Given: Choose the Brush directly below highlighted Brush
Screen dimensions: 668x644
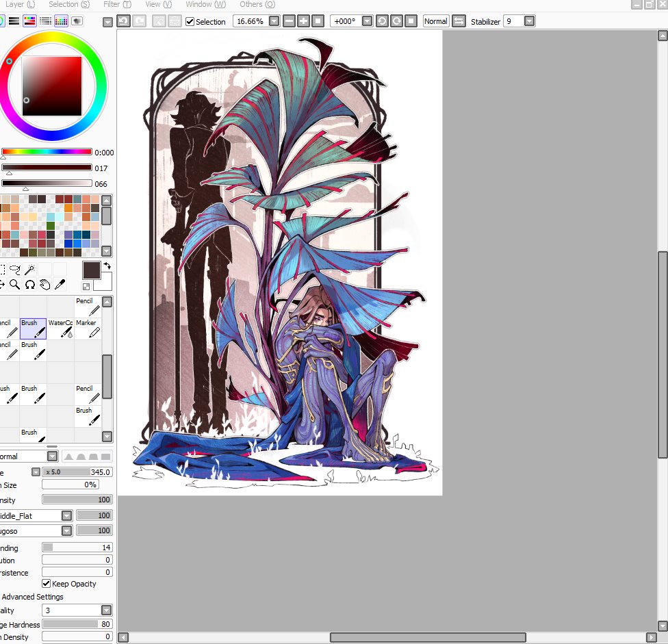Looking at the screenshot, I should tap(33, 350).
